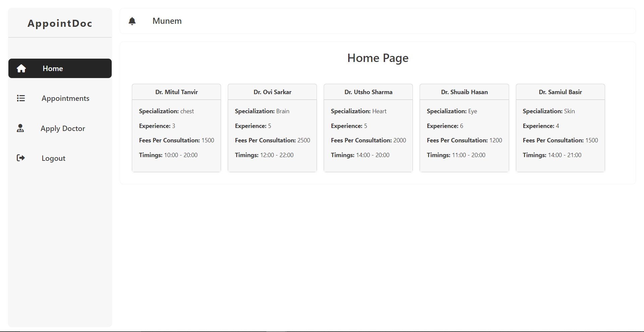Click Fees Per Consultation: 2500
The width and height of the screenshot is (644, 332).
(272, 140)
